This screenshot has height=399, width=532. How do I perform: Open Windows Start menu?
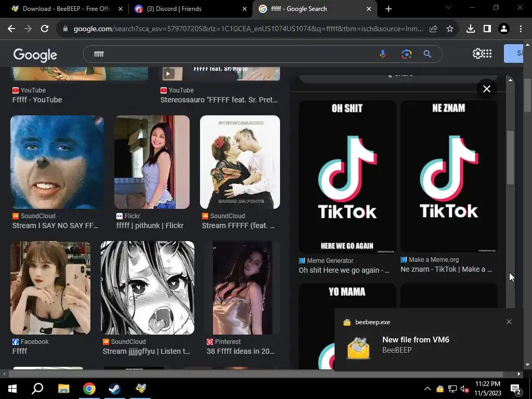point(12,389)
